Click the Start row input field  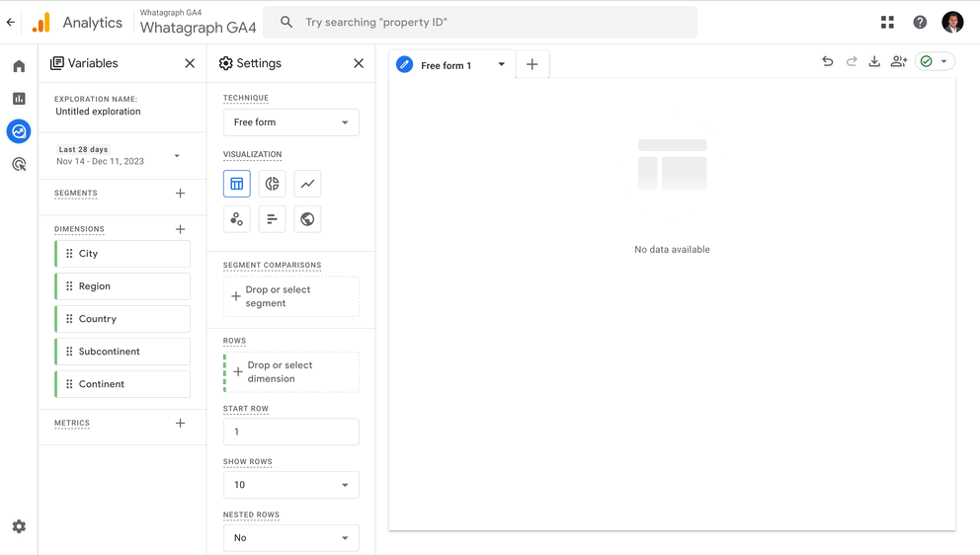(x=291, y=432)
